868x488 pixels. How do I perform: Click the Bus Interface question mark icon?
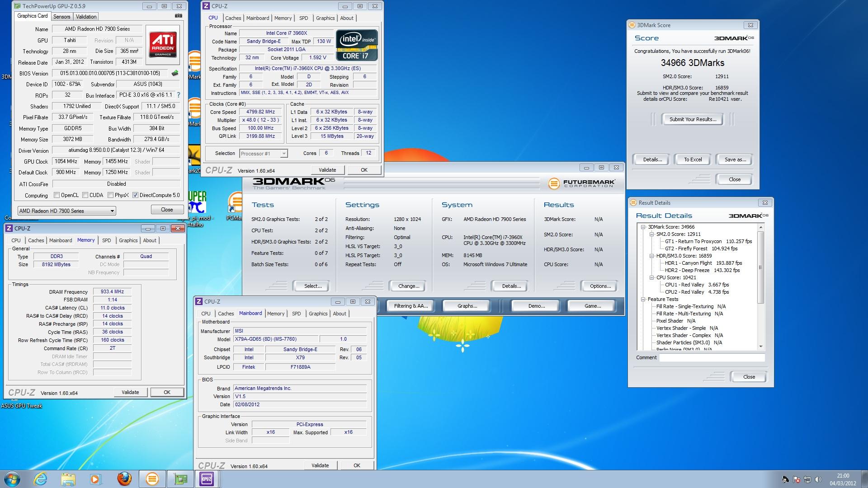179,95
